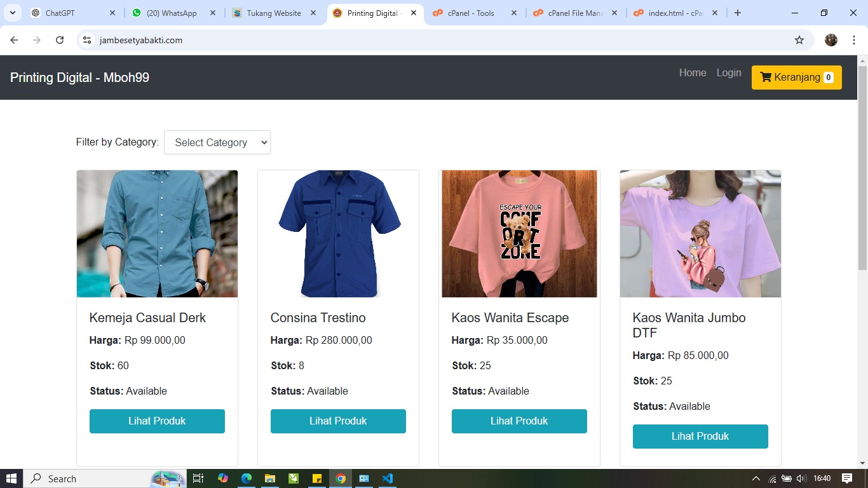
Task: Open the Chrome three-dot menu
Action: 854,40
